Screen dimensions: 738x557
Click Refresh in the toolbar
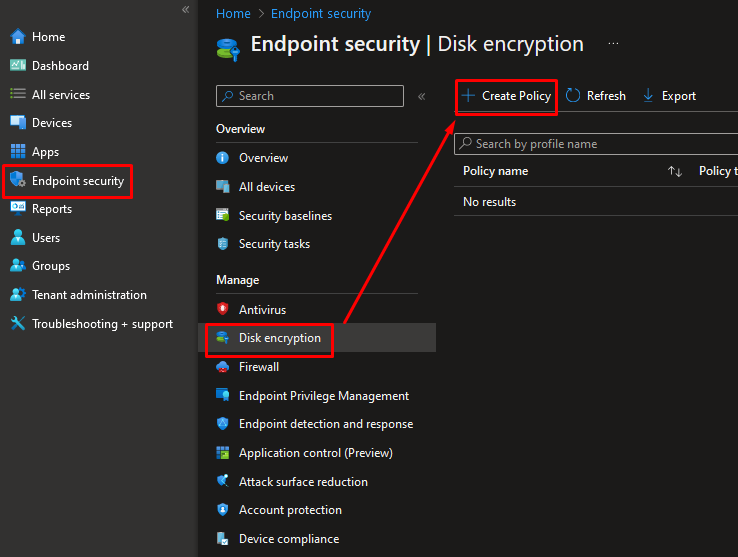point(596,96)
